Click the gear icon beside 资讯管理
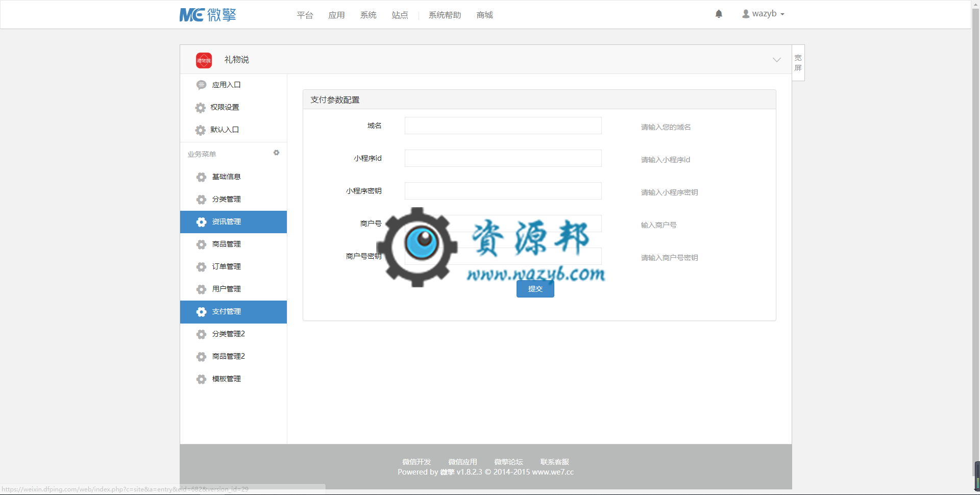The height and width of the screenshot is (495, 980). click(x=201, y=222)
